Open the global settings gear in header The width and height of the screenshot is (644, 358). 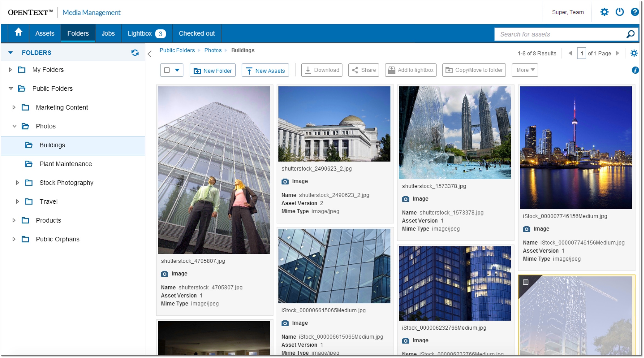pos(604,12)
